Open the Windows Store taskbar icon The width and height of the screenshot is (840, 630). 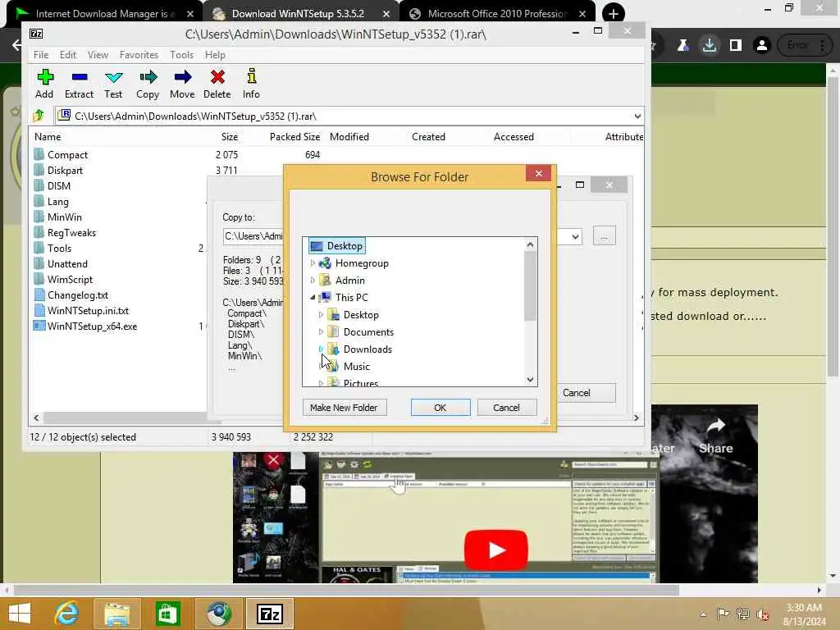[167, 614]
